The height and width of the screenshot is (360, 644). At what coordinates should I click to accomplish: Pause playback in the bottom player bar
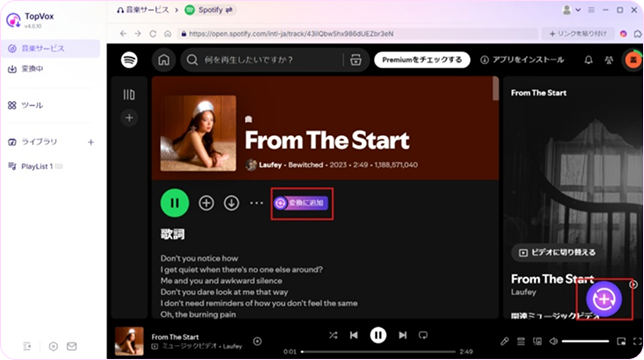[x=378, y=335]
